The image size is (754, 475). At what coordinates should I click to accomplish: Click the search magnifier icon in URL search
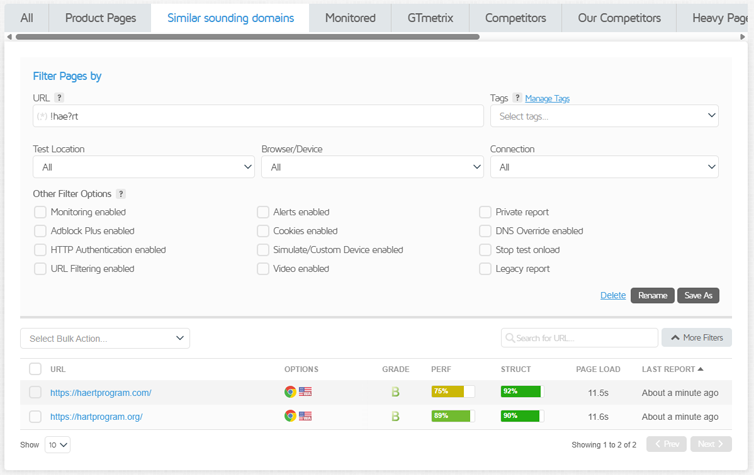510,338
